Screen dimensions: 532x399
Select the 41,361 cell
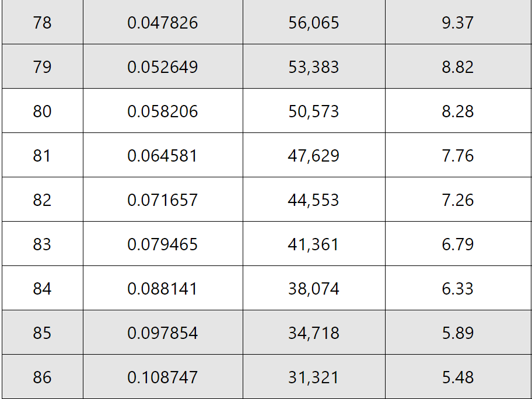pos(314,244)
